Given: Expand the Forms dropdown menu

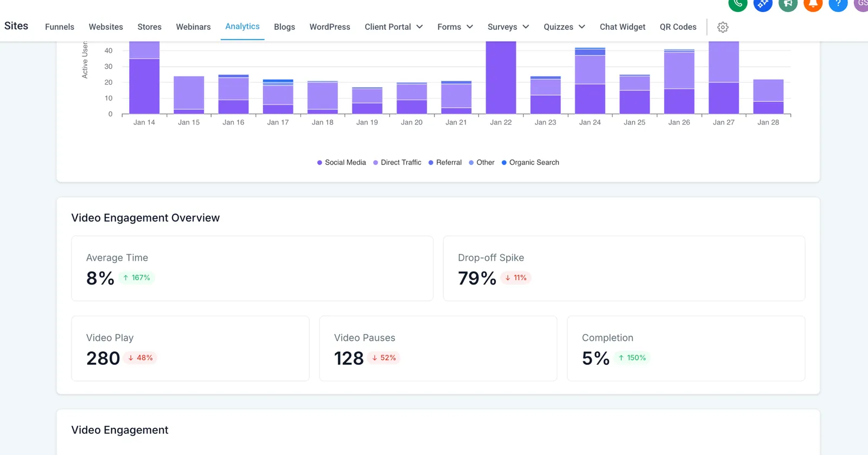Looking at the screenshot, I should [x=455, y=27].
